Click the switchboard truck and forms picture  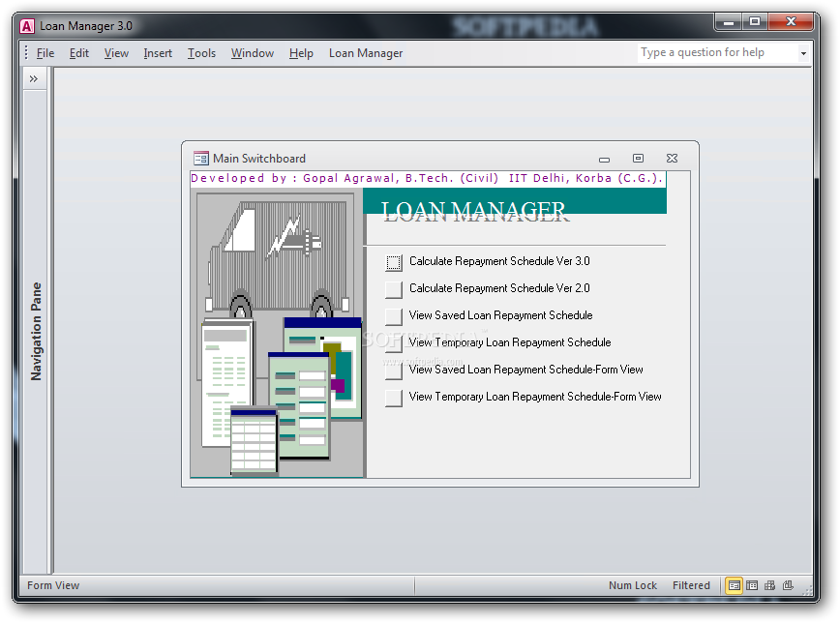pyautogui.click(x=277, y=332)
